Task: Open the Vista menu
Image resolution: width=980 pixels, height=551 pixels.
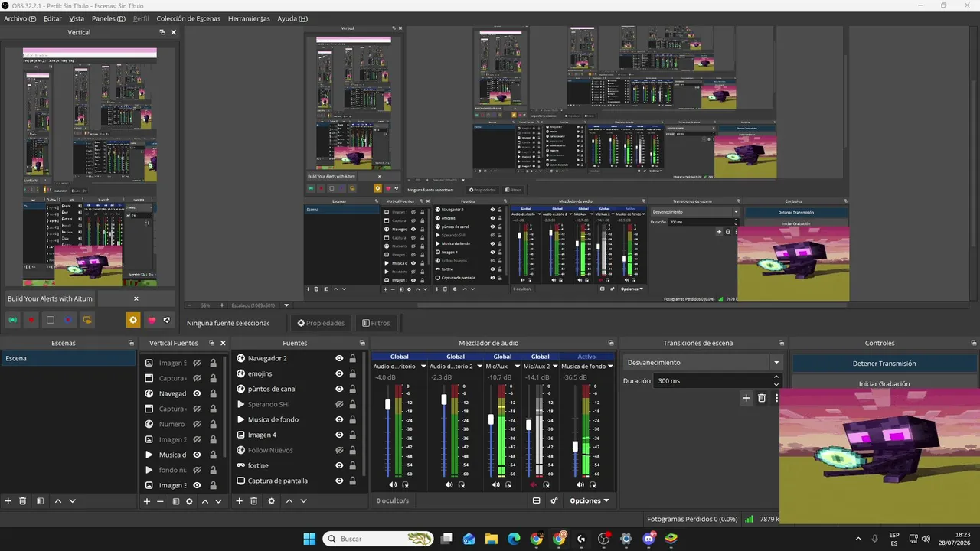Action: click(x=77, y=18)
